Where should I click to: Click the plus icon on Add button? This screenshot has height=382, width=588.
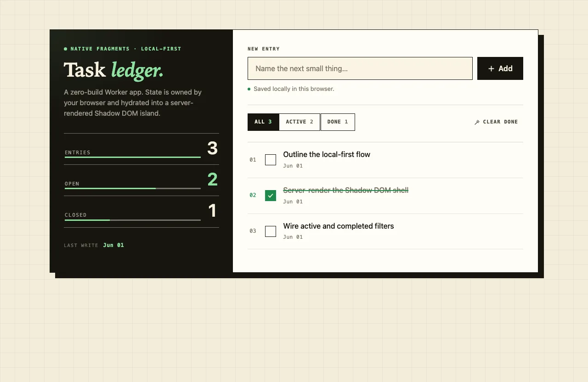pyautogui.click(x=491, y=68)
